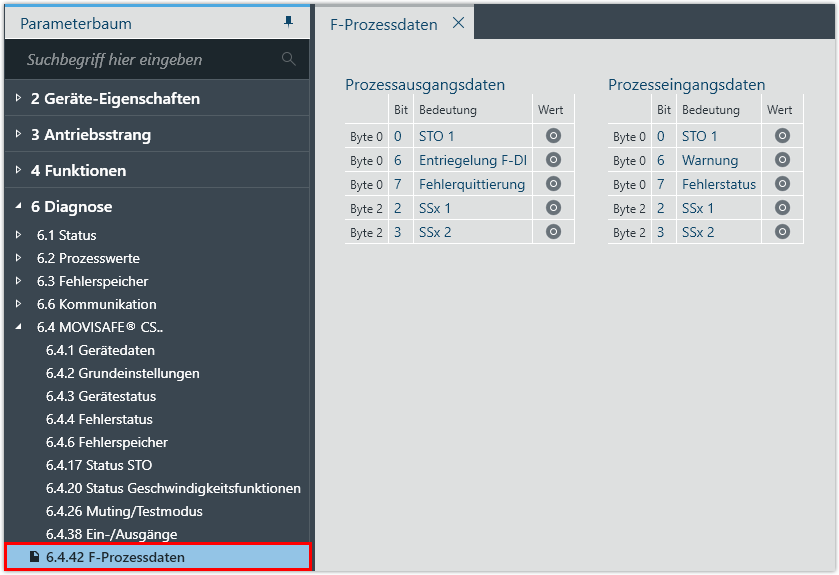Click the pin icon in Parameterbaum header
This screenshot has width=839, height=575.
click(x=289, y=22)
